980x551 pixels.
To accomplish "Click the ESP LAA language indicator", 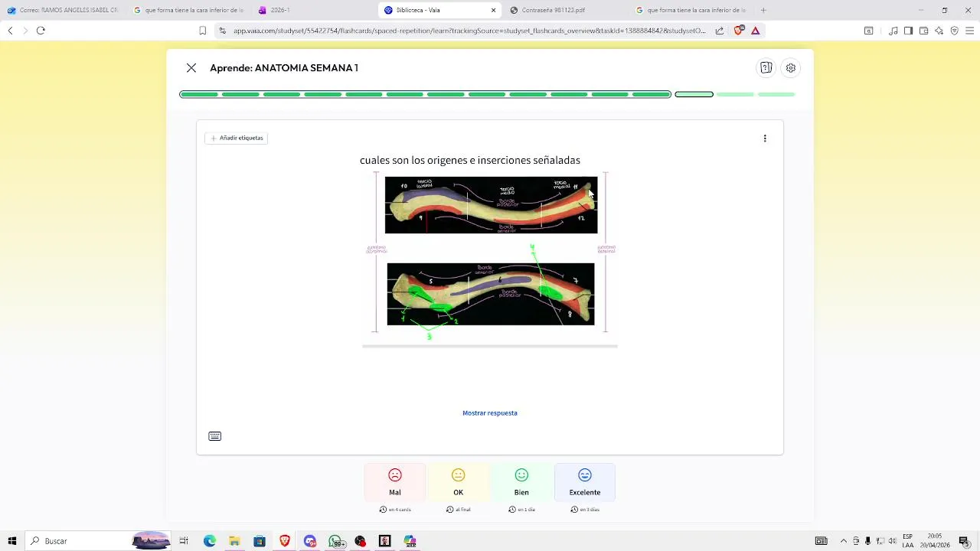I will 907,541.
